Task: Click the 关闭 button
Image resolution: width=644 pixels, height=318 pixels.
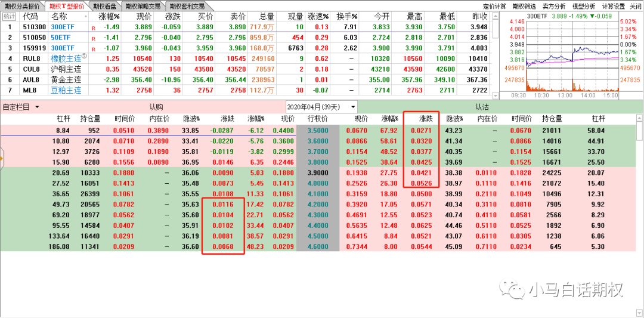Action: click(634, 6)
